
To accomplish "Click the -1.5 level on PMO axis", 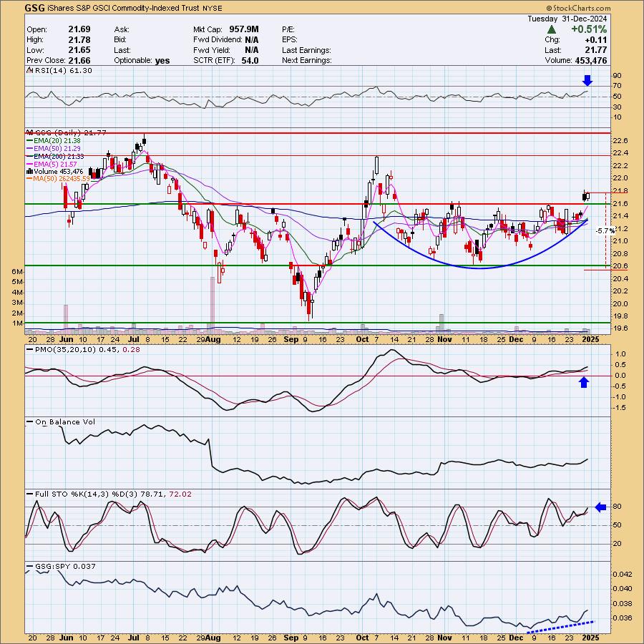I will click(x=619, y=408).
